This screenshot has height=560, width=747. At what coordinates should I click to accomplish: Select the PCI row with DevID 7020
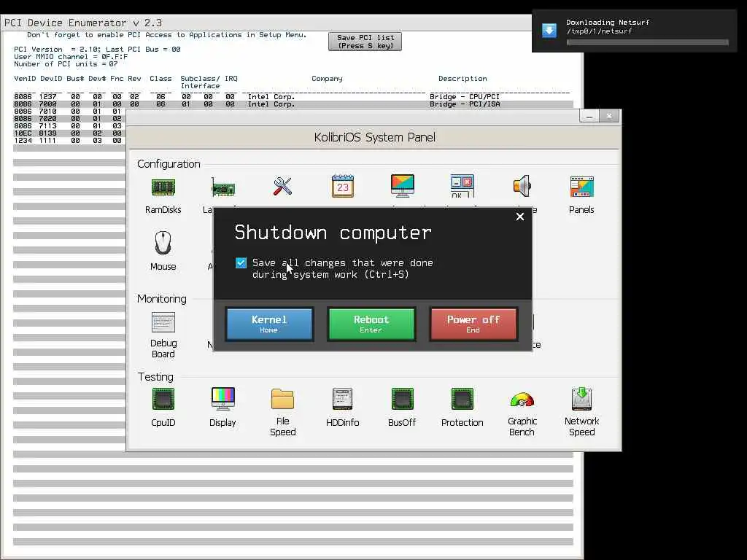69,119
